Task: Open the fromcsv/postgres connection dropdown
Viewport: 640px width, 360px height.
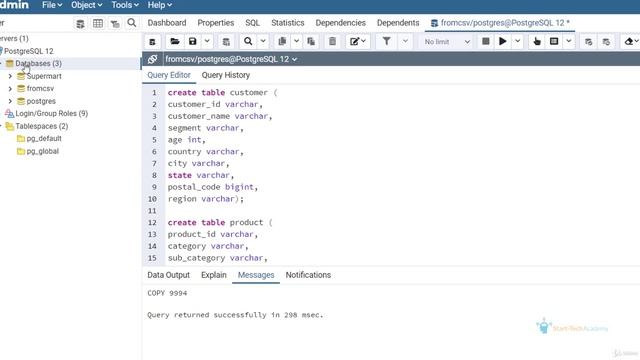Action: tap(231, 59)
